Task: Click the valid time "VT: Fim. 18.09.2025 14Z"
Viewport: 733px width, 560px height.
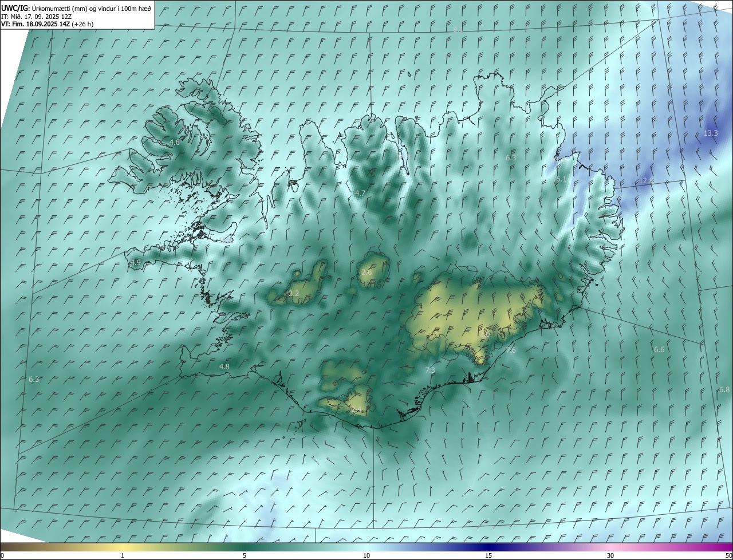Action: pos(36,25)
